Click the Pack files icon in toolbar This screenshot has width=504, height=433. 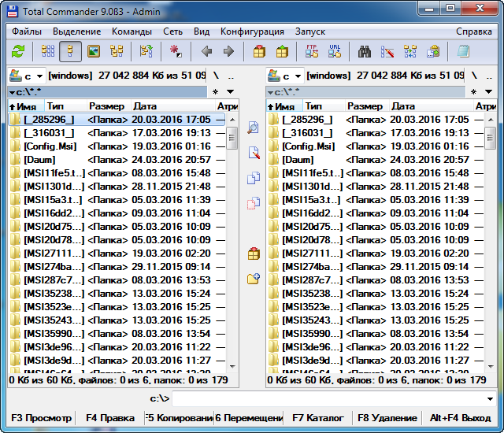pos(259,52)
